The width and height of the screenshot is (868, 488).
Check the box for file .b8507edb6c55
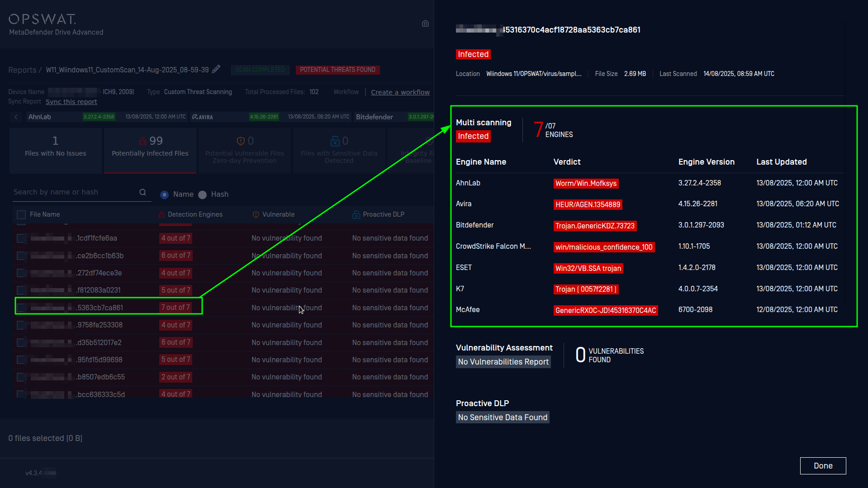(21, 377)
